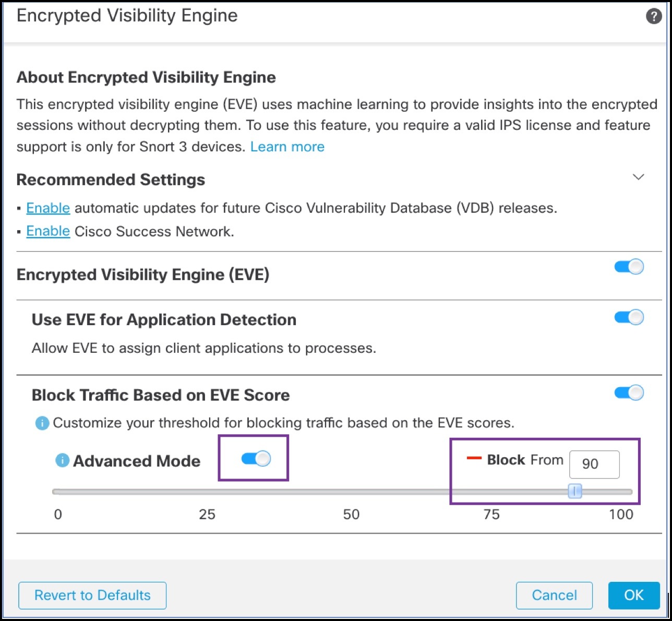Disable Block Traffic Based on EVE Score

pos(628,392)
